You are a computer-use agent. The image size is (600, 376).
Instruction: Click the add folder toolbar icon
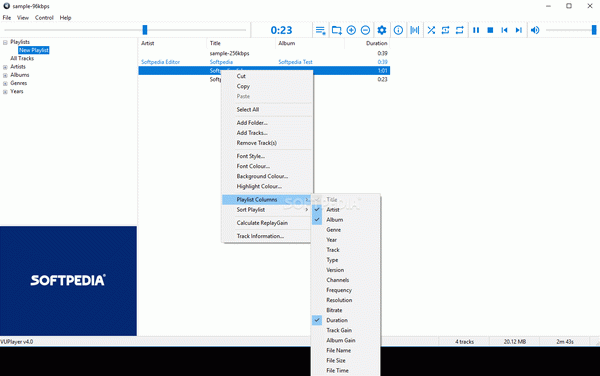tap(337, 30)
